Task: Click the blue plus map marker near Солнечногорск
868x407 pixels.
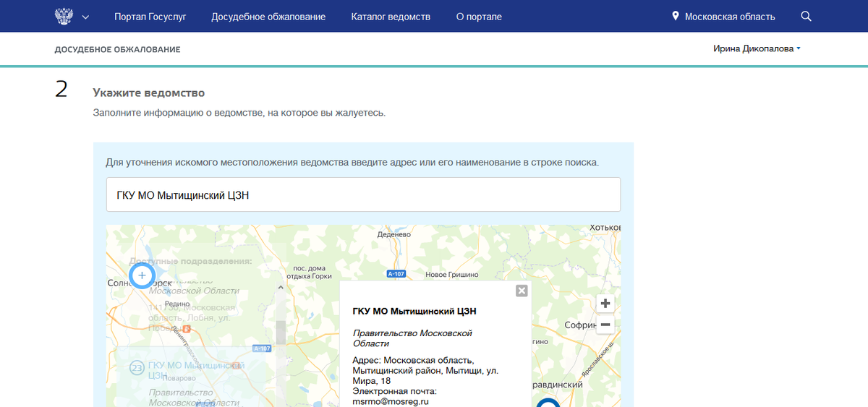Action: tap(142, 275)
